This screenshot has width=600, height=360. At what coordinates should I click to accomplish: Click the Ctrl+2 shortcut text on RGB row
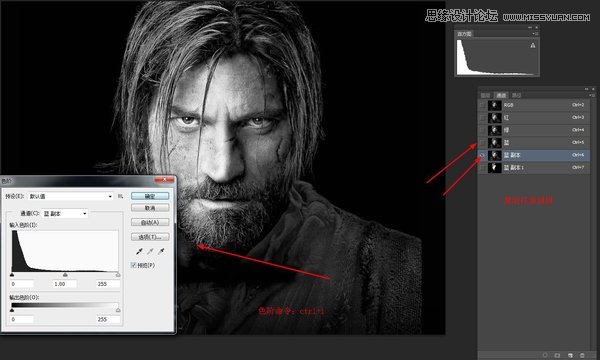point(578,105)
